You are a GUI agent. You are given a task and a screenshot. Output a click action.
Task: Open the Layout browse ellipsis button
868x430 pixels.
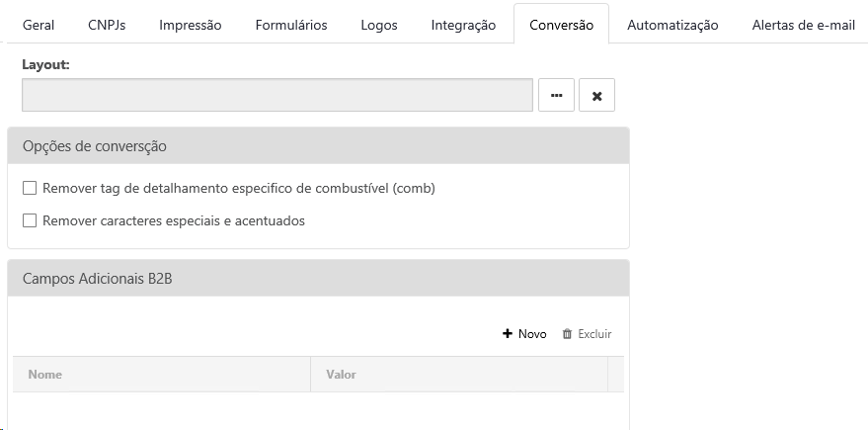click(x=556, y=96)
